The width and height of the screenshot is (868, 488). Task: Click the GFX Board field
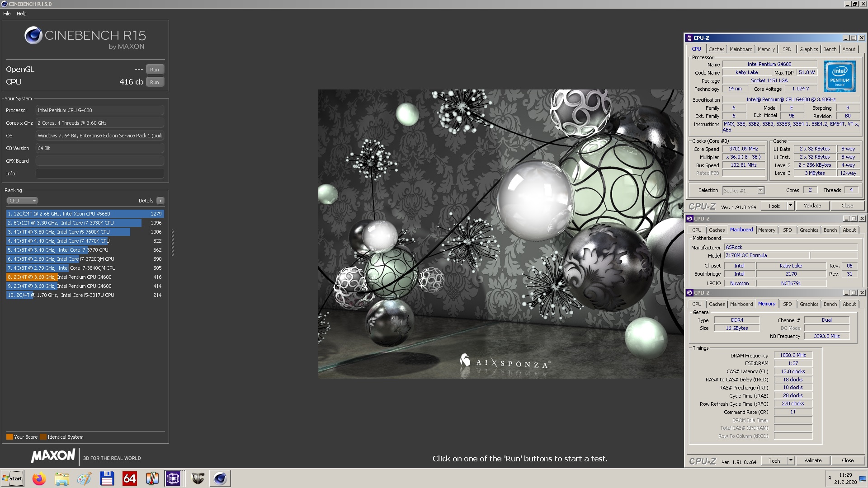coord(100,161)
